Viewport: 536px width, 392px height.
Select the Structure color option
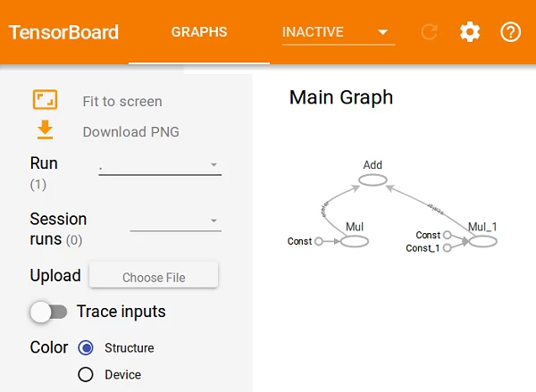point(86,347)
